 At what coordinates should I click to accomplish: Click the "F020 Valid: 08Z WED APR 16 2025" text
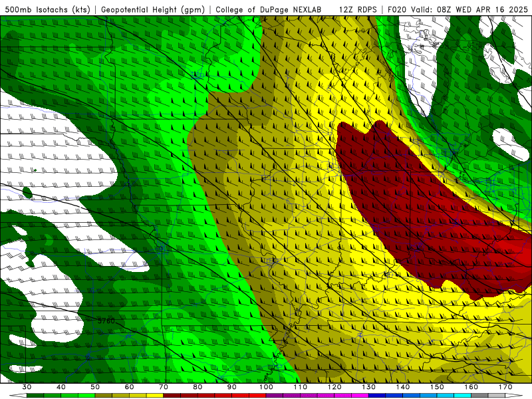coord(458,9)
